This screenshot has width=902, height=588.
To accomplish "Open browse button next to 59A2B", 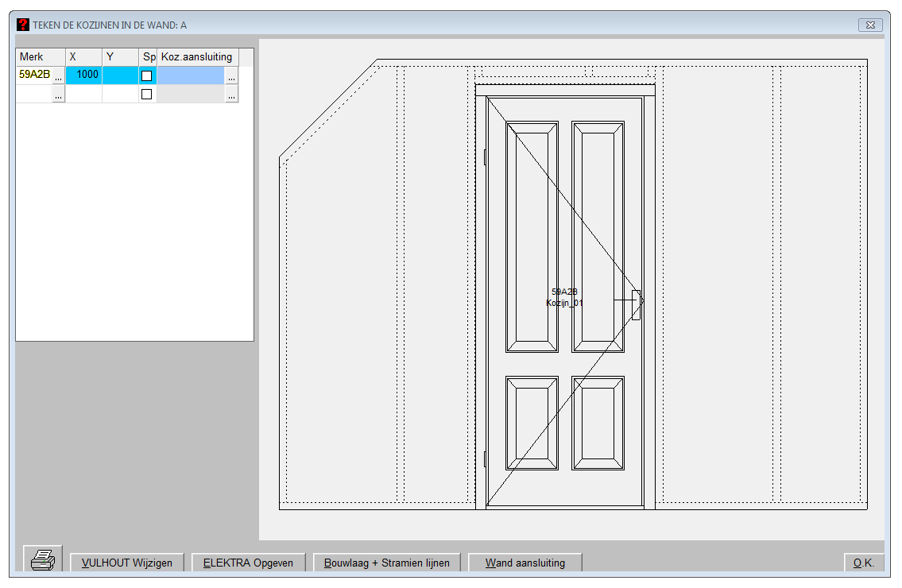I will pyautogui.click(x=58, y=76).
